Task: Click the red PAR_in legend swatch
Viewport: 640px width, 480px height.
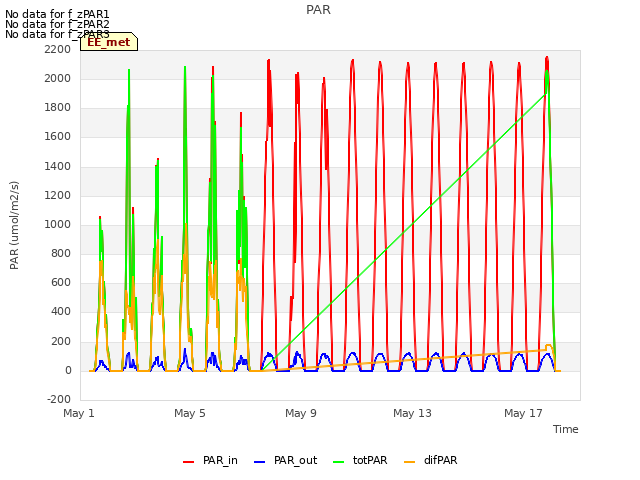Action: point(189,462)
